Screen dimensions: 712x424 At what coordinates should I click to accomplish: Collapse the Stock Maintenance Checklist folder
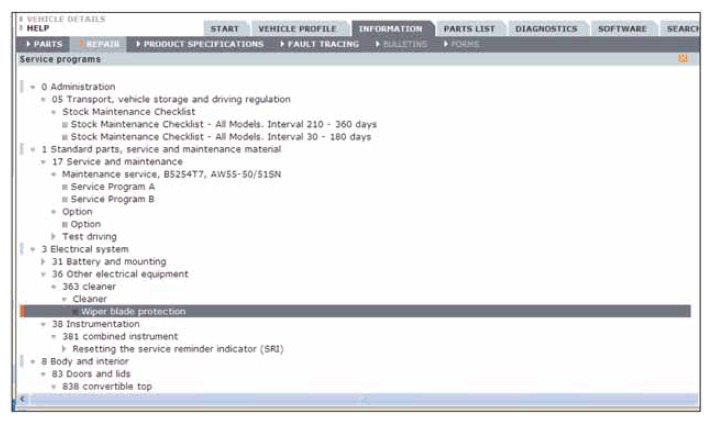54,112
